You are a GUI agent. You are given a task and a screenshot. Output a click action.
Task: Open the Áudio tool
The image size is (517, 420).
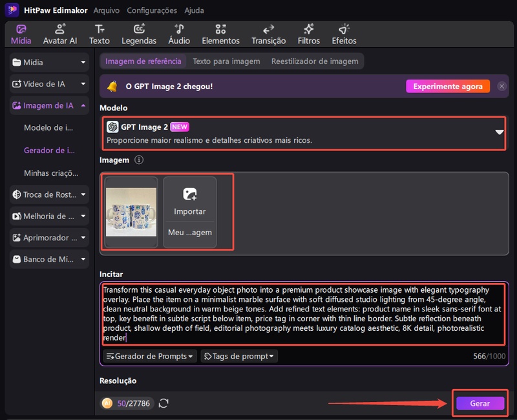click(179, 35)
